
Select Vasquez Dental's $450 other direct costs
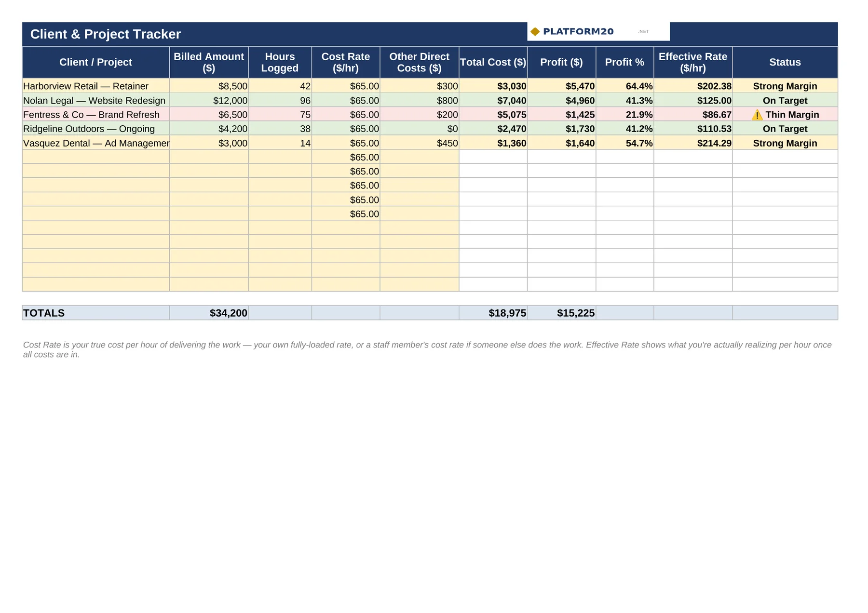(419, 143)
